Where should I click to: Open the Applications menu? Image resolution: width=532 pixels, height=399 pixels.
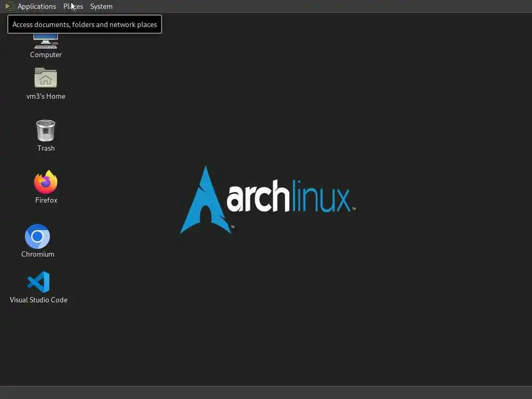coord(37,6)
